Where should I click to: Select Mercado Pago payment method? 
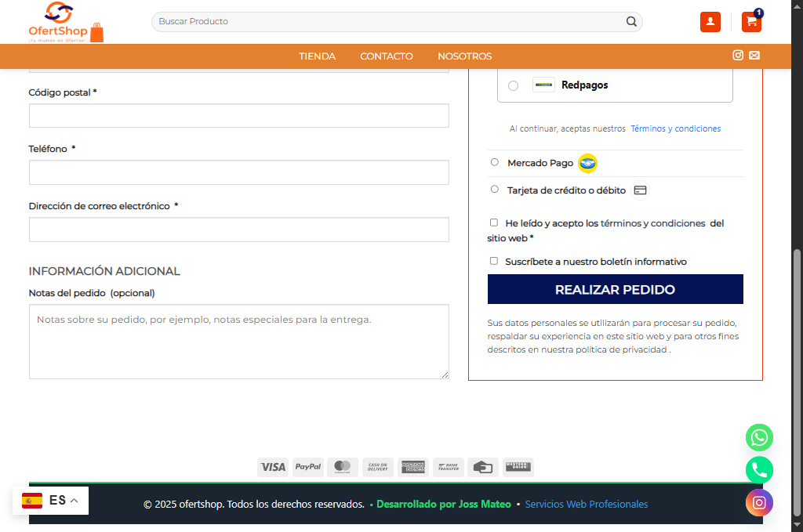494,162
